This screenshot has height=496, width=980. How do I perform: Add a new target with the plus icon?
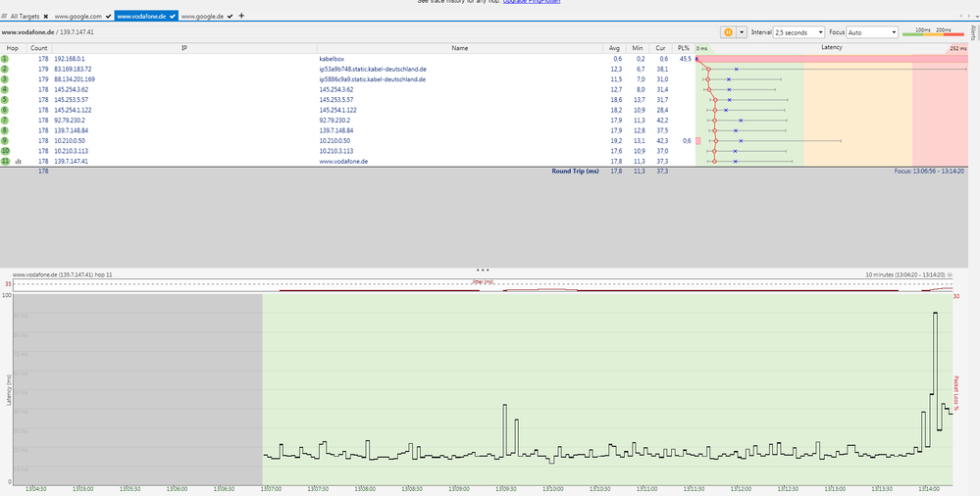(x=242, y=16)
